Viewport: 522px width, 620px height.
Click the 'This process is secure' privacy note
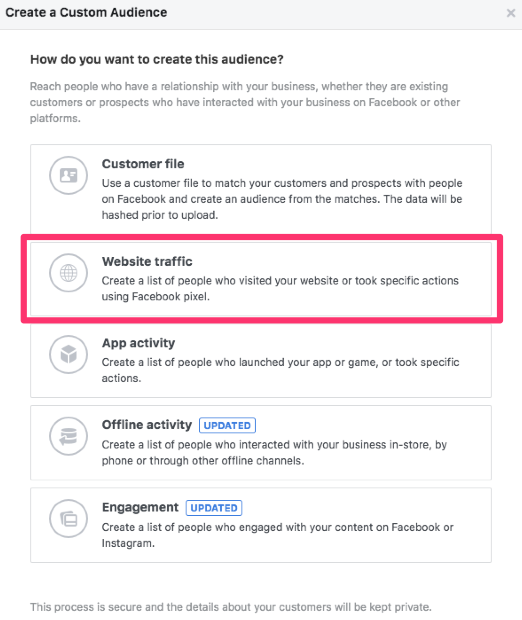click(x=231, y=607)
